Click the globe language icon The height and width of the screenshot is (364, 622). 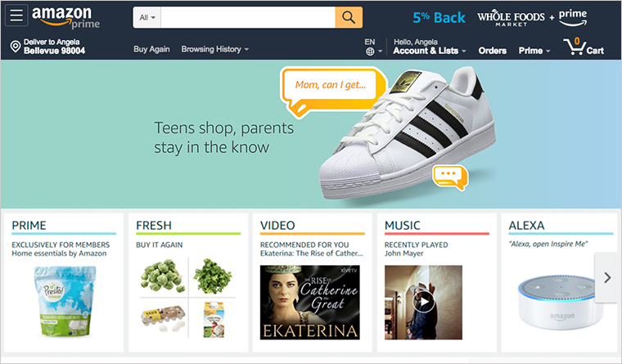(370, 52)
